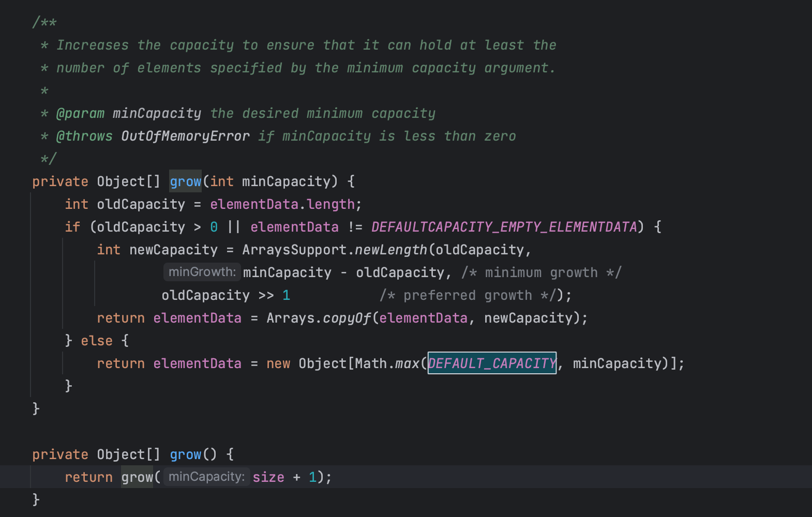Click the no-argument grow() method name

click(x=185, y=454)
